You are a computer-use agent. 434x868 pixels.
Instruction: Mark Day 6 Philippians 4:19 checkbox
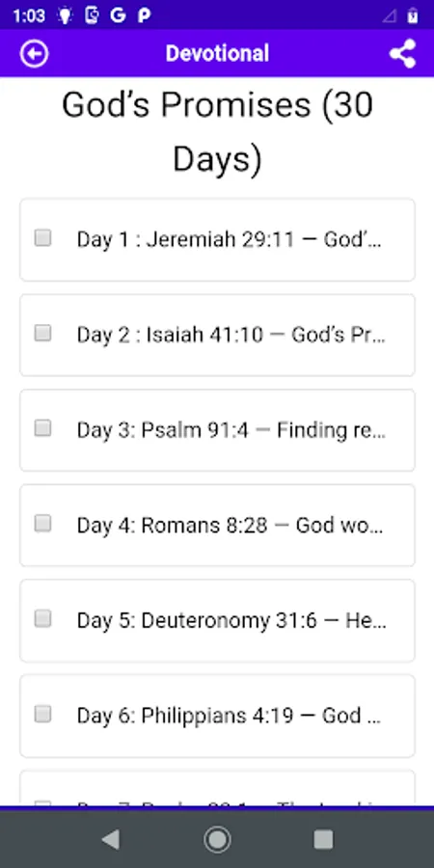tap(42, 714)
